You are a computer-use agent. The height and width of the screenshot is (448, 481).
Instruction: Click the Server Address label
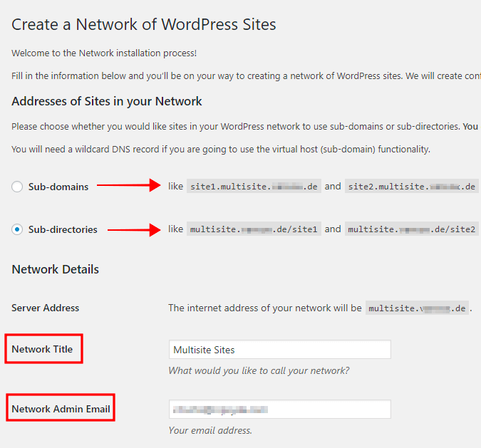click(46, 308)
